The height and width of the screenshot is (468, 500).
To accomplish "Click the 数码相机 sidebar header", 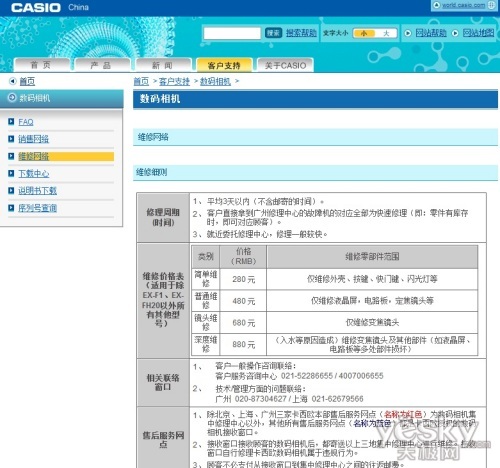I will [x=61, y=98].
